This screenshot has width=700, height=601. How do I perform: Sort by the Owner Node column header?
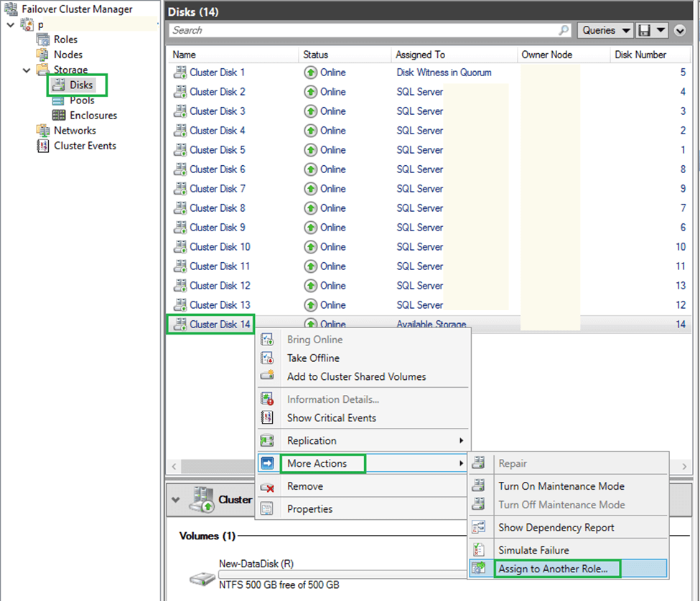[x=564, y=55]
